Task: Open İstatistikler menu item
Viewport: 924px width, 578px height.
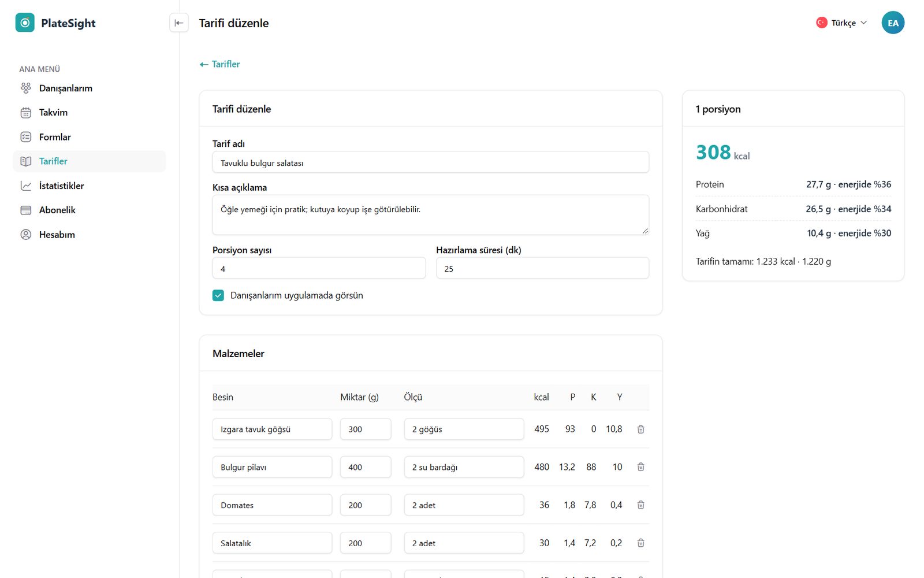Action: click(x=89, y=186)
